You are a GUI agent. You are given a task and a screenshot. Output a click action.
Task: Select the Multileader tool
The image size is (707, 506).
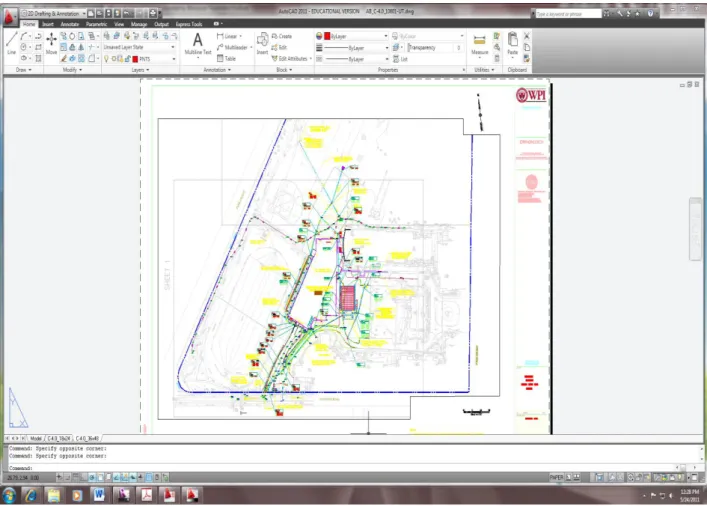pos(234,47)
